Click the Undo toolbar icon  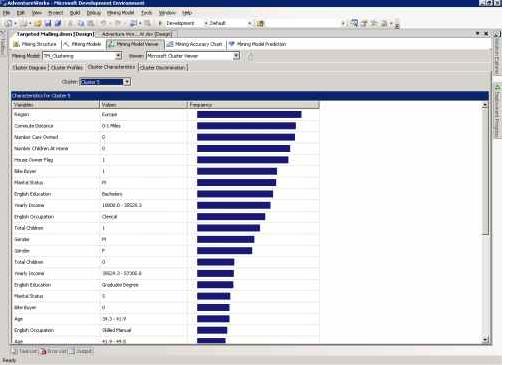(x=104, y=23)
